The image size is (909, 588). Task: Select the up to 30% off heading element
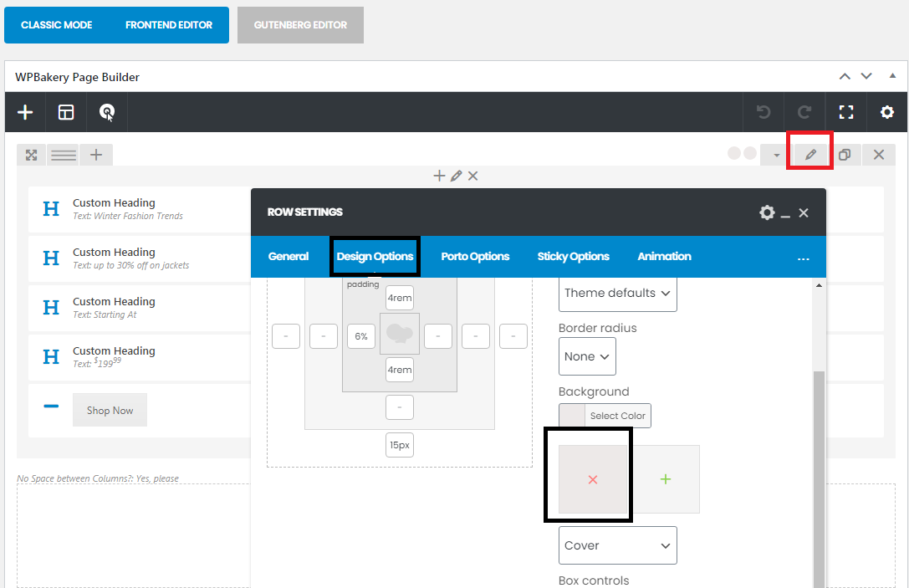[139, 258]
